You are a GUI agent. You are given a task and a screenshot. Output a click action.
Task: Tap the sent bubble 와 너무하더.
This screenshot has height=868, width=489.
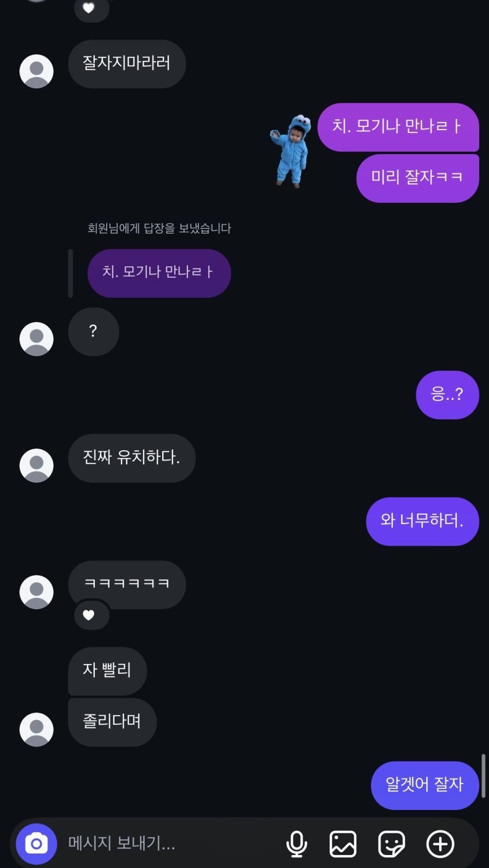coord(422,521)
